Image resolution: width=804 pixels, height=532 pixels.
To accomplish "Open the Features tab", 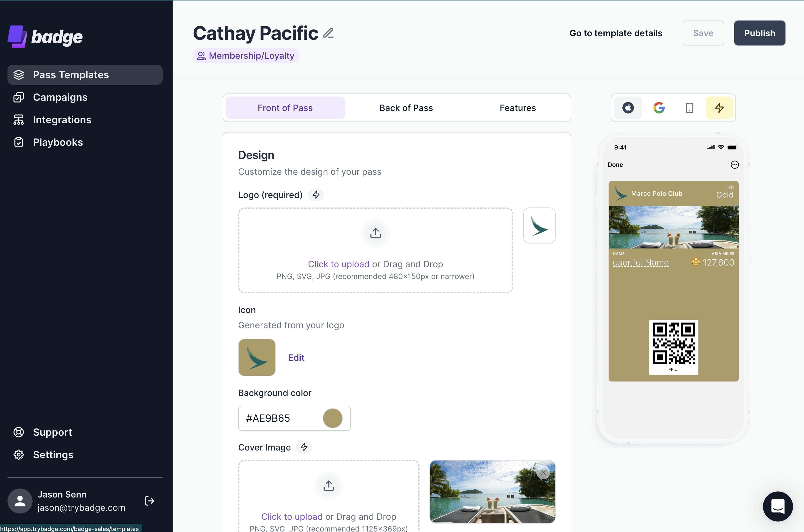I will [x=518, y=108].
